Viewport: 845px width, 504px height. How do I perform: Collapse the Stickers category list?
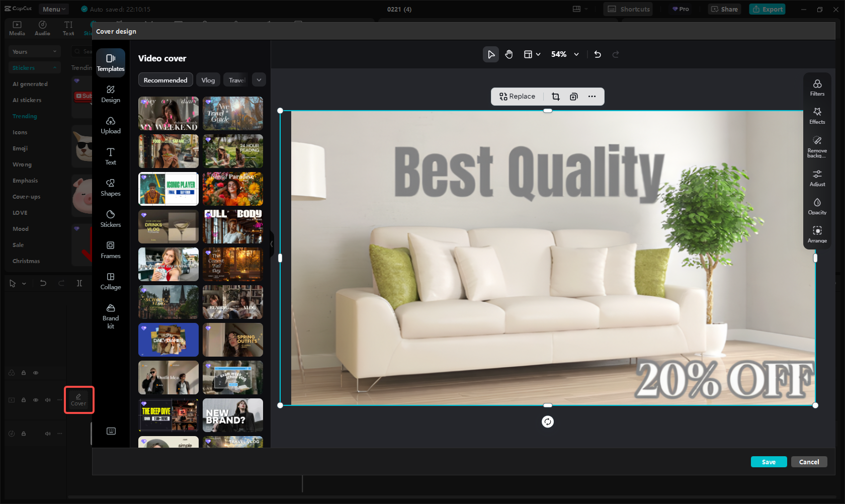click(x=34, y=68)
